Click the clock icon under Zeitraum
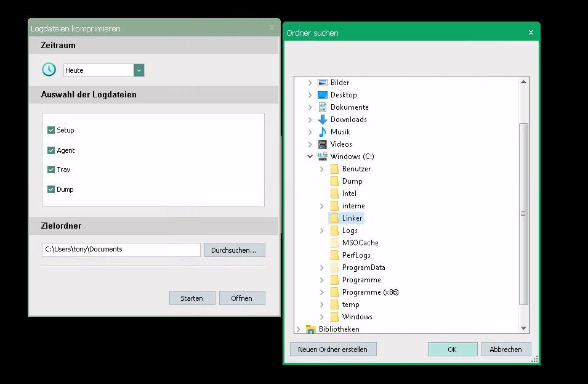The height and width of the screenshot is (384, 588). (x=49, y=70)
